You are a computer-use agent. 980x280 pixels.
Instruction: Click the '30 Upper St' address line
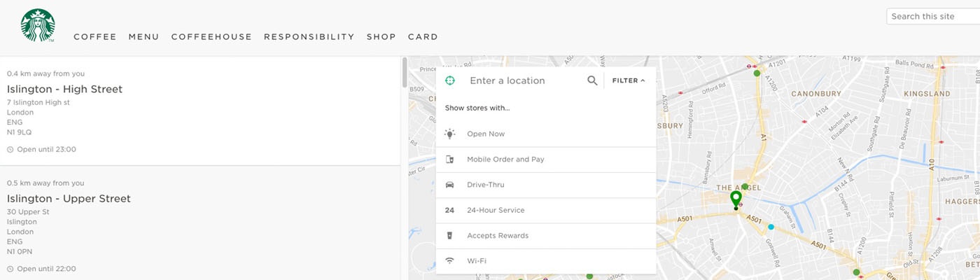tap(28, 212)
